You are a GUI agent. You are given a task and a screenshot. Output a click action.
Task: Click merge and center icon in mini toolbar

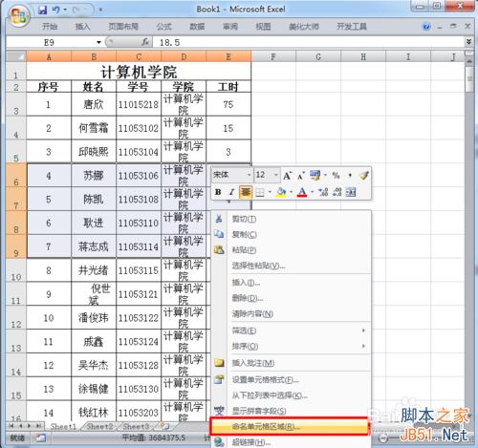pos(351,192)
